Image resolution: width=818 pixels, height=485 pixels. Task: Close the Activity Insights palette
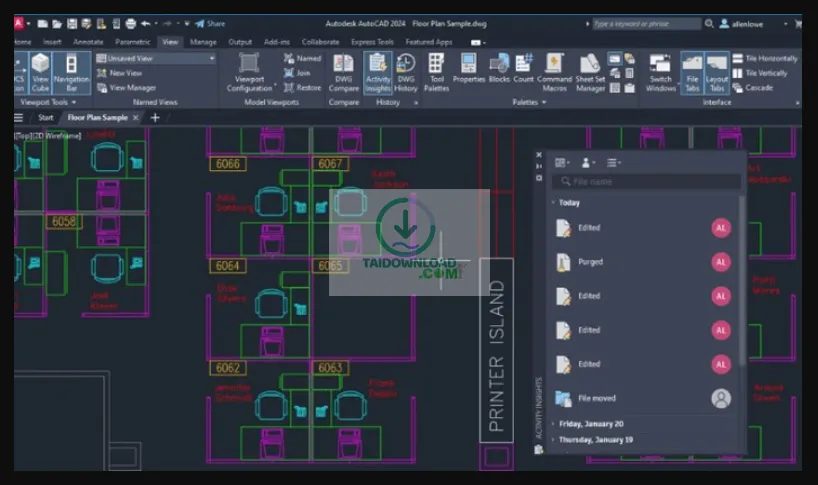(539, 154)
